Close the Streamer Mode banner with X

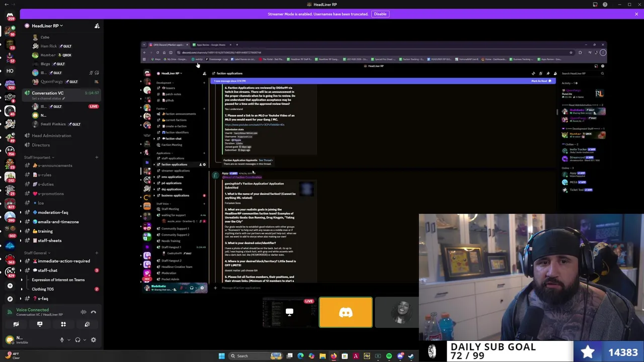636,14
